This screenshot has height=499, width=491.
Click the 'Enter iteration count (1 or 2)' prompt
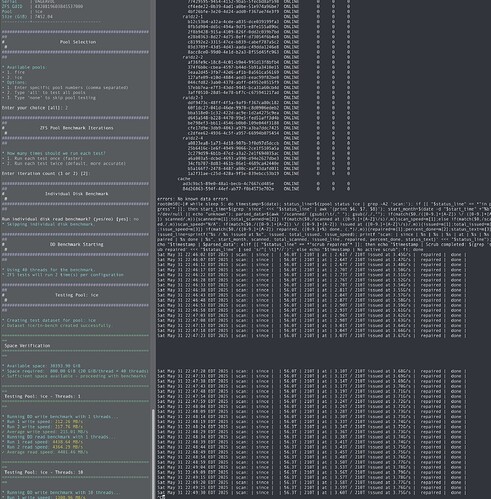pyautogui.click(x=46, y=174)
